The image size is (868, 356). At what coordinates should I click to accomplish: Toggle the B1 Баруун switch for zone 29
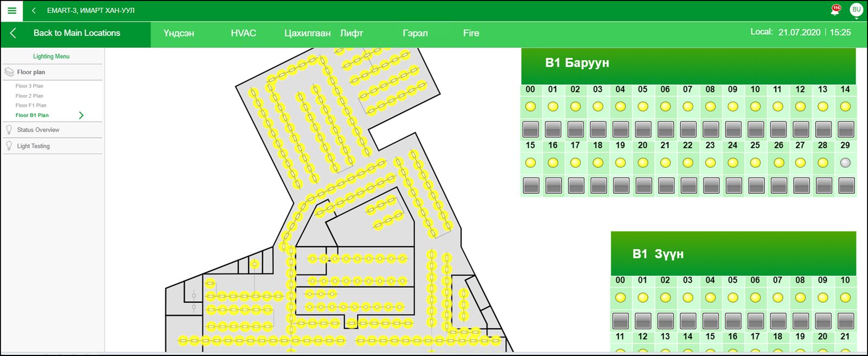click(x=846, y=186)
